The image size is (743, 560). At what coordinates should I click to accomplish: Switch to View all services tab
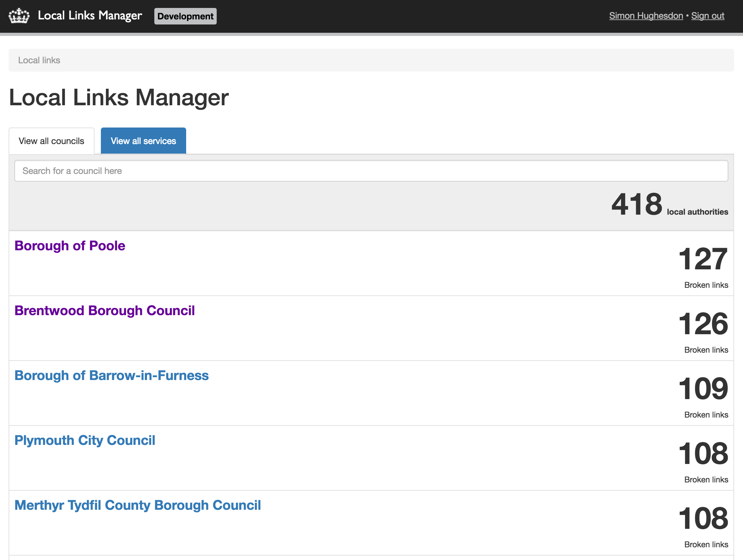pyautogui.click(x=143, y=141)
